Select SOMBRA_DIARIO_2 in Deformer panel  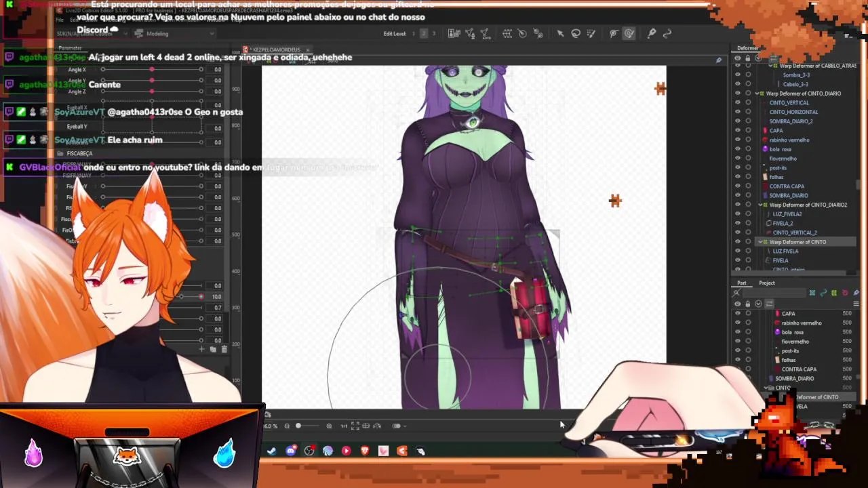[791, 121]
